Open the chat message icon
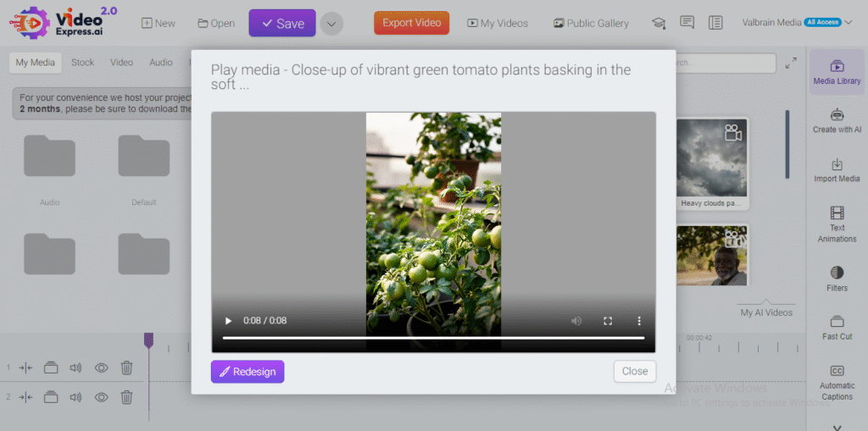This screenshot has height=431, width=868. 687,23
